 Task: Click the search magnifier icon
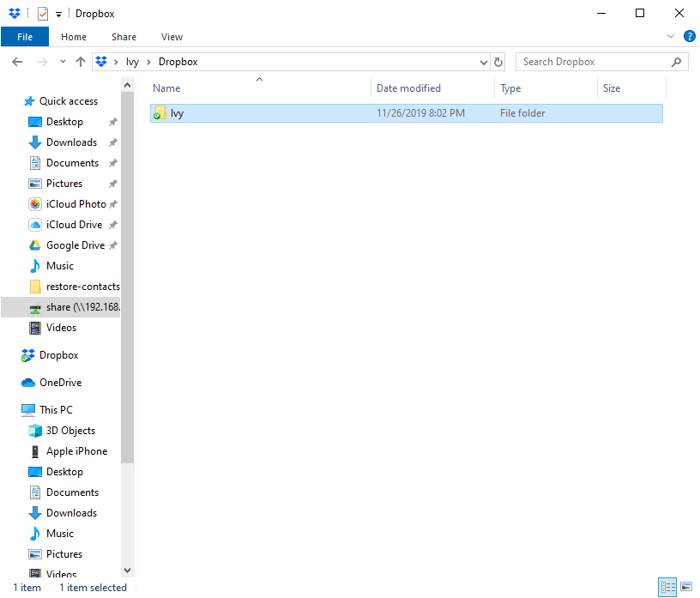[676, 62]
